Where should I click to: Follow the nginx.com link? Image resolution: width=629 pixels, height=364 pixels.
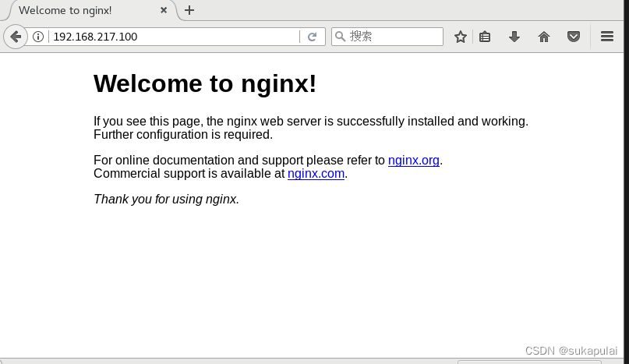tap(316, 173)
